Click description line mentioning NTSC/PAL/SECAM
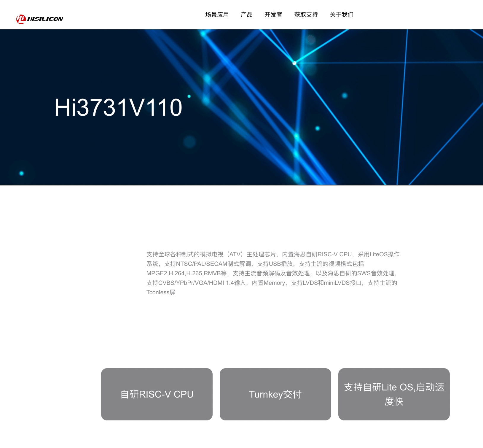The width and height of the screenshot is (483, 448). click(x=255, y=264)
